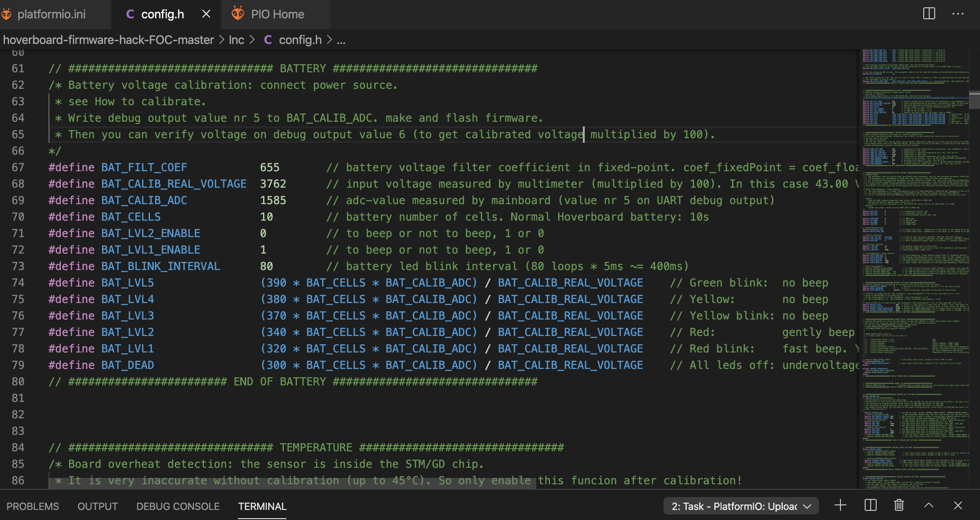Click the 655 filter coefficient value

tap(269, 168)
